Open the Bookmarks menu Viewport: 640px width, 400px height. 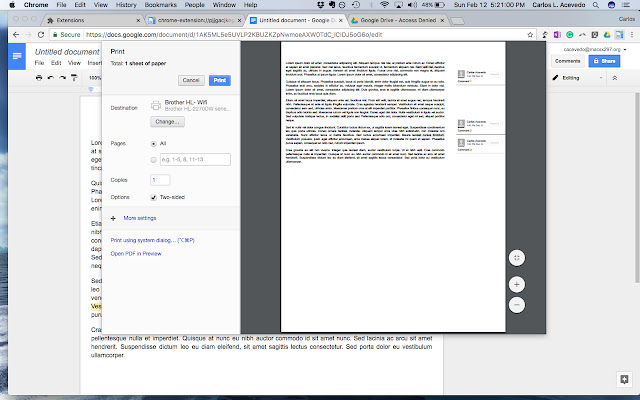point(160,5)
